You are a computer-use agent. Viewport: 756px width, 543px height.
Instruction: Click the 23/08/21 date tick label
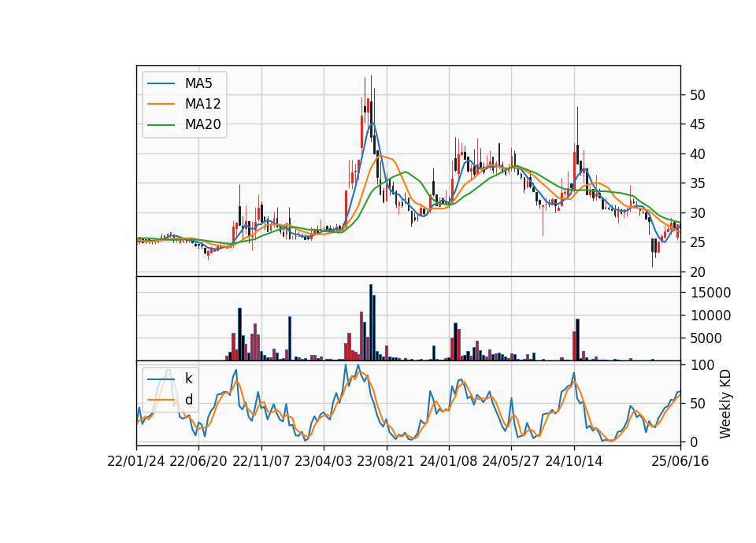[386, 461]
